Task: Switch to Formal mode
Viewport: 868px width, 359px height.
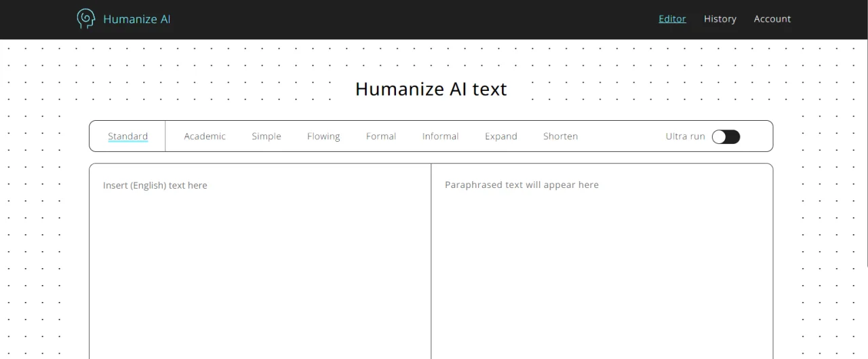Action: pyautogui.click(x=381, y=136)
